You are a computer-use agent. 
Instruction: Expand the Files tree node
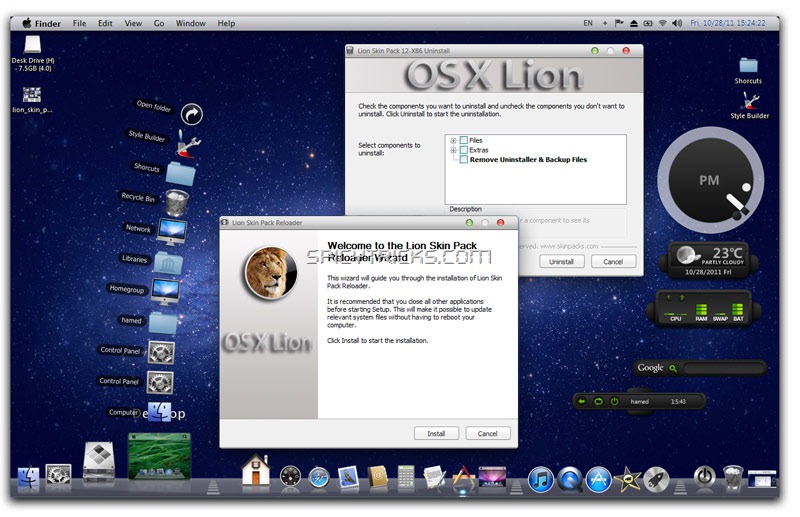point(453,141)
